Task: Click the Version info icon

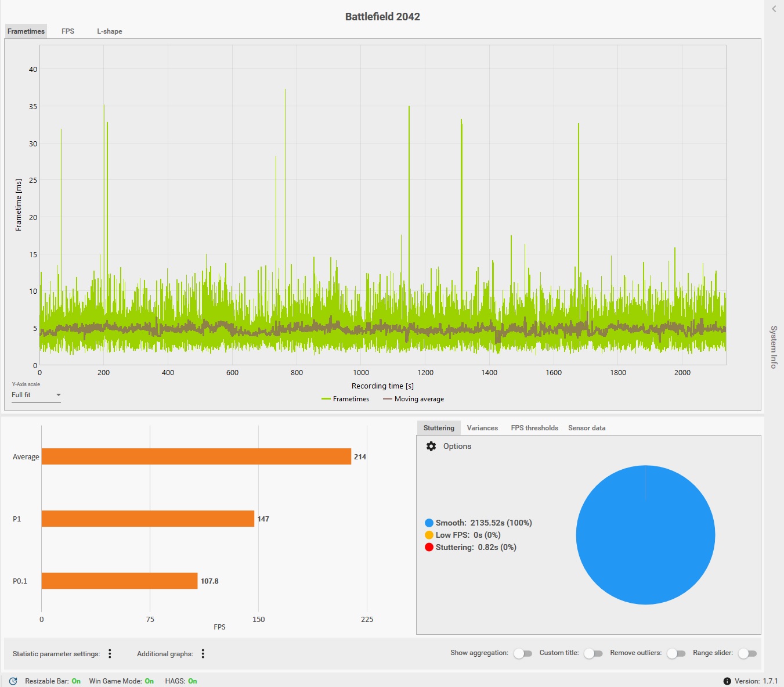Action: (x=727, y=681)
